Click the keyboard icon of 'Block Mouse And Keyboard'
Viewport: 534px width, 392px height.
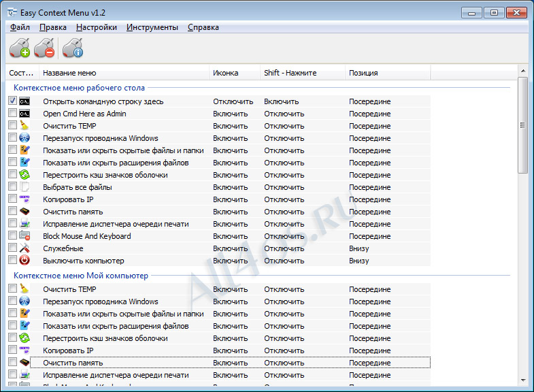[24, 236]
